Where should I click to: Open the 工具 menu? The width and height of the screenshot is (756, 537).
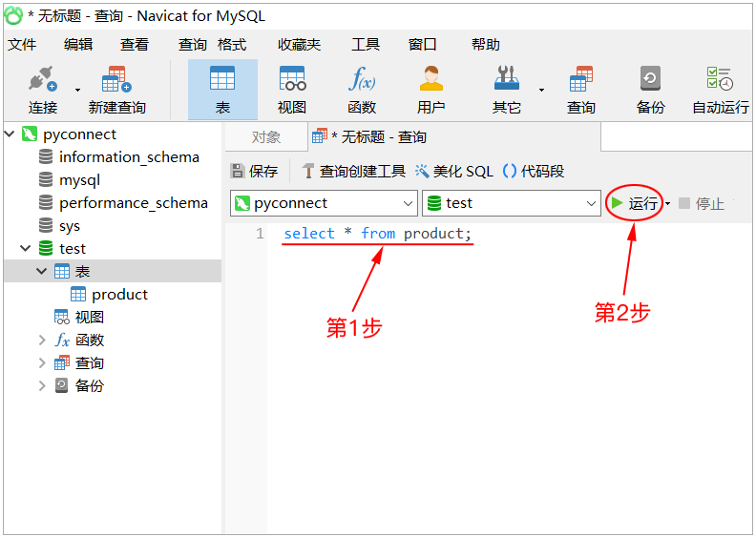click(x=366, y=44)
